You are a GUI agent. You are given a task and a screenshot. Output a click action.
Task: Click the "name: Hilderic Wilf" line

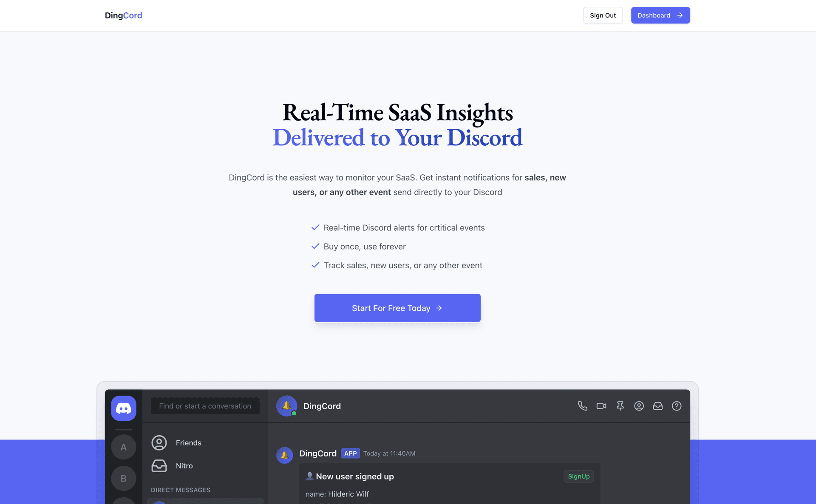(x=337, y=494)
